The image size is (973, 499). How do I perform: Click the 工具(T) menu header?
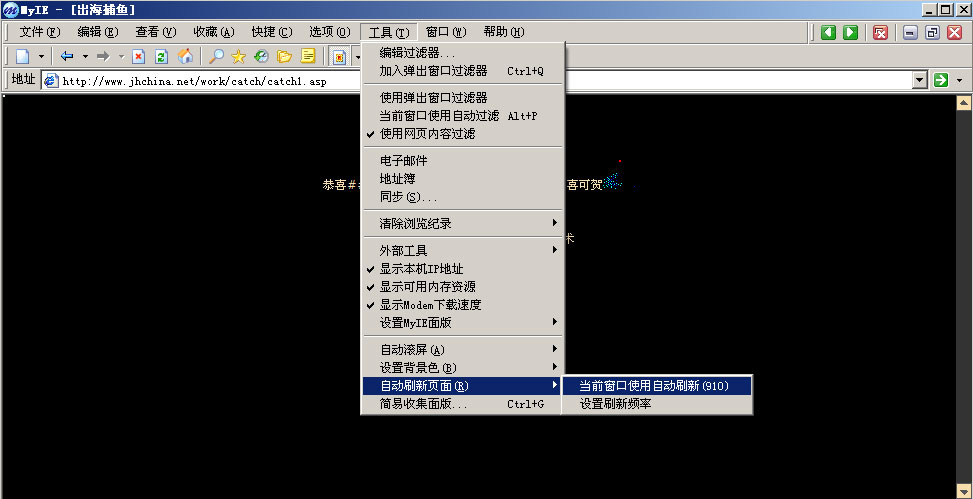pos(388,32)
